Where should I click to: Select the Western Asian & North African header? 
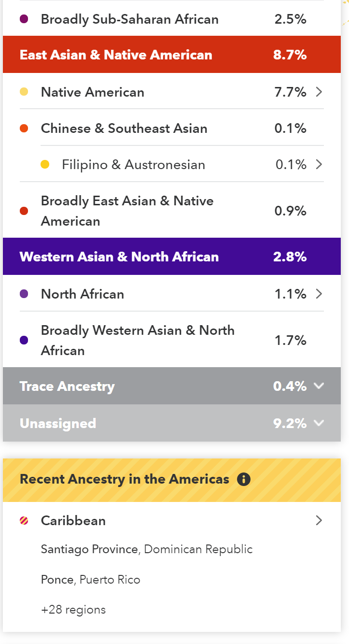[119, 257]
